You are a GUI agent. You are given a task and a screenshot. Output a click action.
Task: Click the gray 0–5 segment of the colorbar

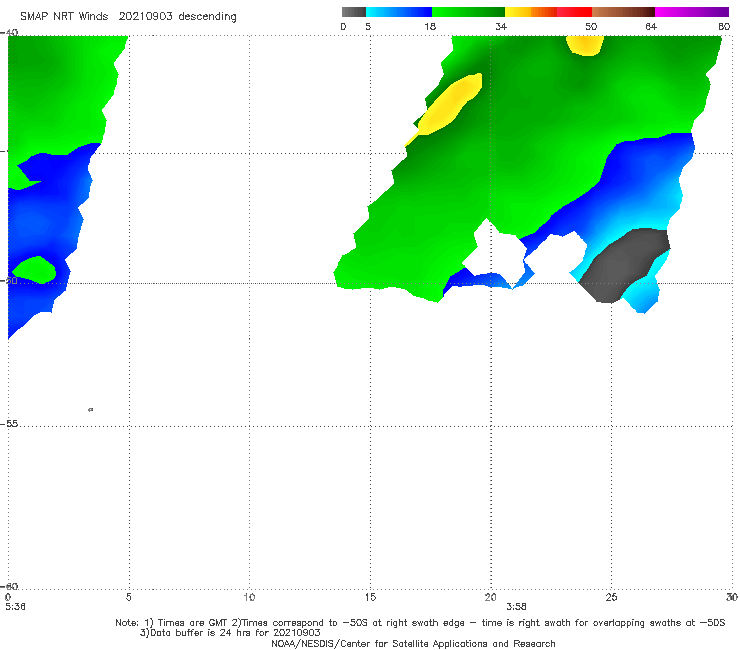tap(353, 12)
